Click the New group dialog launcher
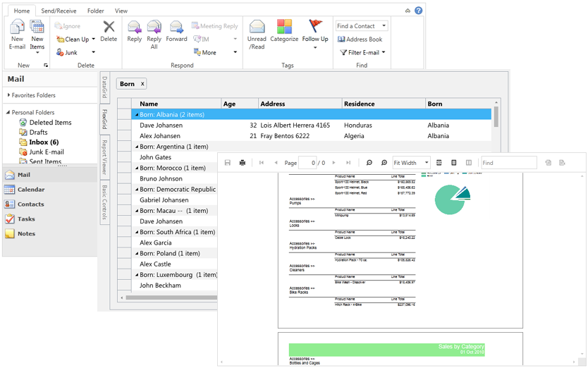588x368 pixels. (x=46, y=66)
